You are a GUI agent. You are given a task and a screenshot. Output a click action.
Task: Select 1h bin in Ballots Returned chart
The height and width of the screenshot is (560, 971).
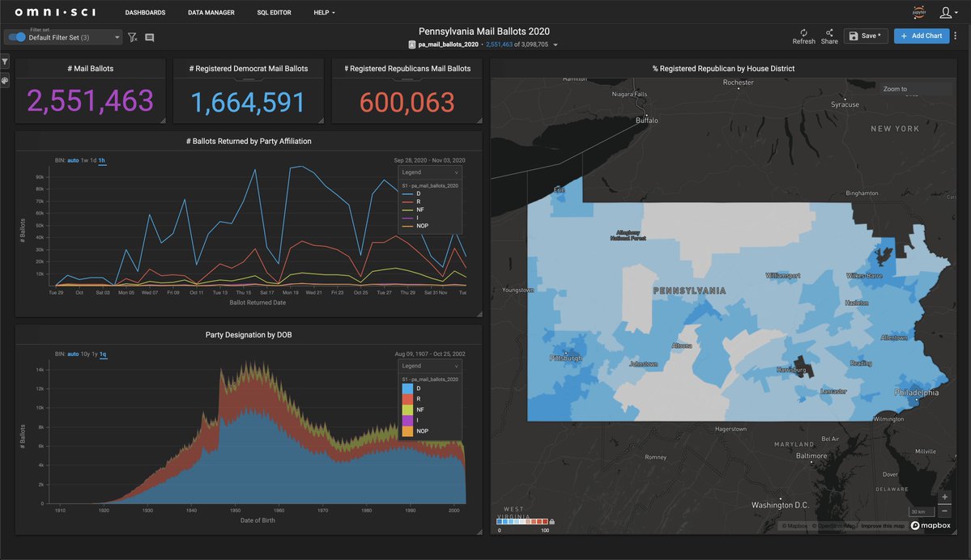point(102,160)
